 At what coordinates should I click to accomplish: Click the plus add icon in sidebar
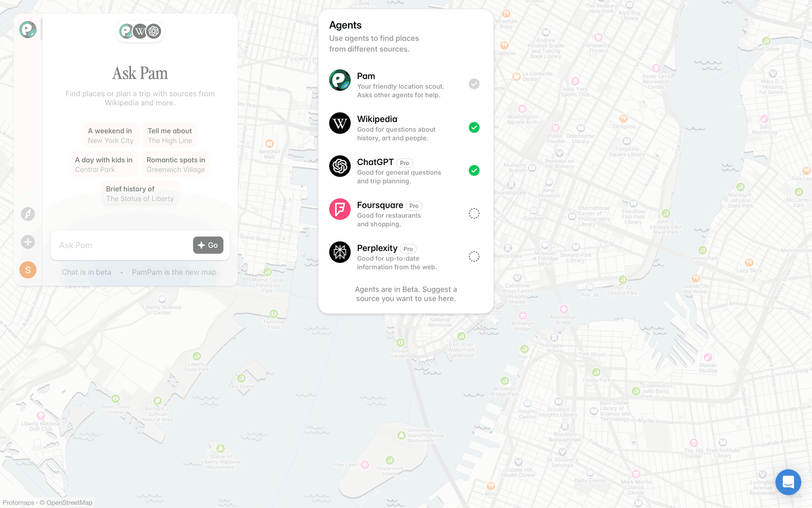point(28,242)
